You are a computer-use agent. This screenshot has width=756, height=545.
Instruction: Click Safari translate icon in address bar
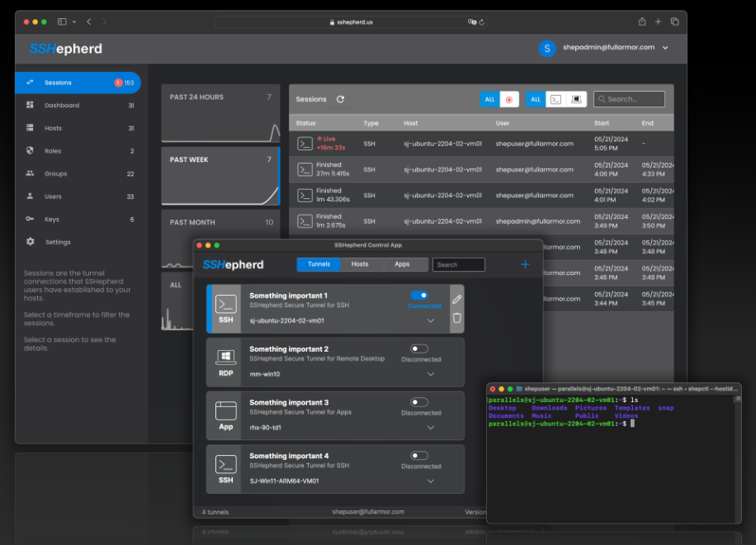(x=472, y=21)
